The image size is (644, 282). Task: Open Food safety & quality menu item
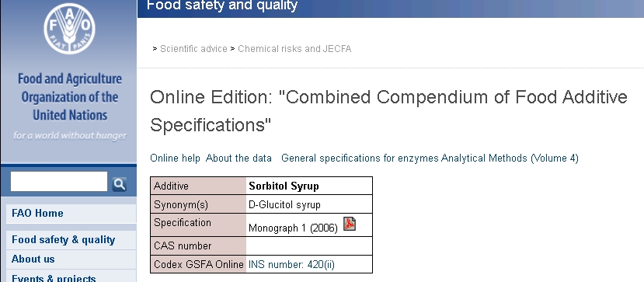pyautogui.click(x=71, y=240)
